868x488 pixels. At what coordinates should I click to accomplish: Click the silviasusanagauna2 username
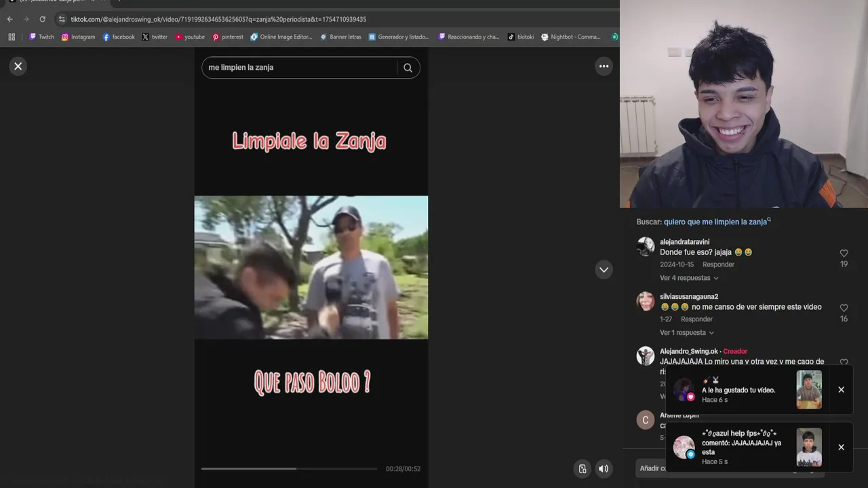tap(689, 297)
